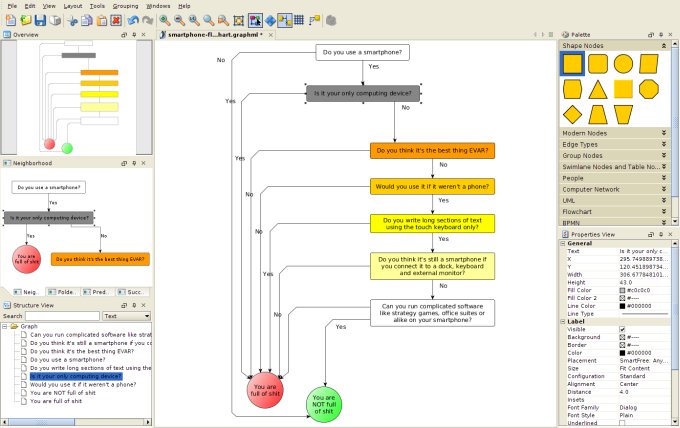680x428 pixels.
Task: Click the red Delete icon in the toolbar
Action: point(116,20)
